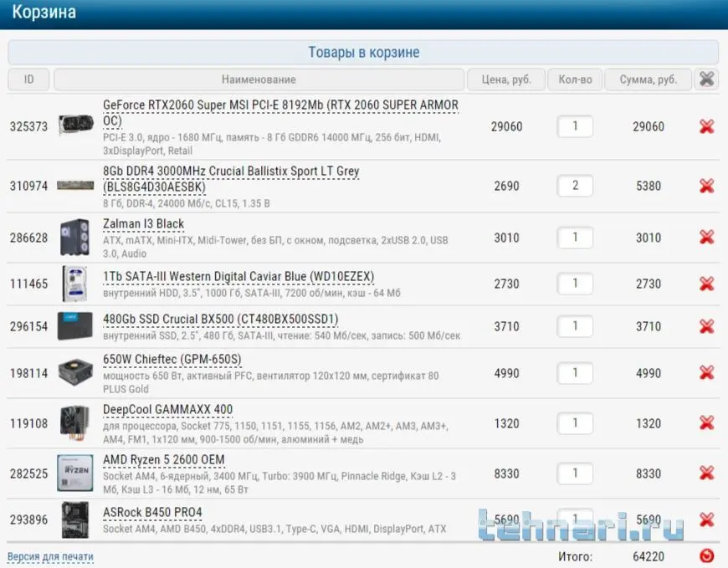
Task: Click the quantity field for WD Caviar Blue
Action: point(575,284)
